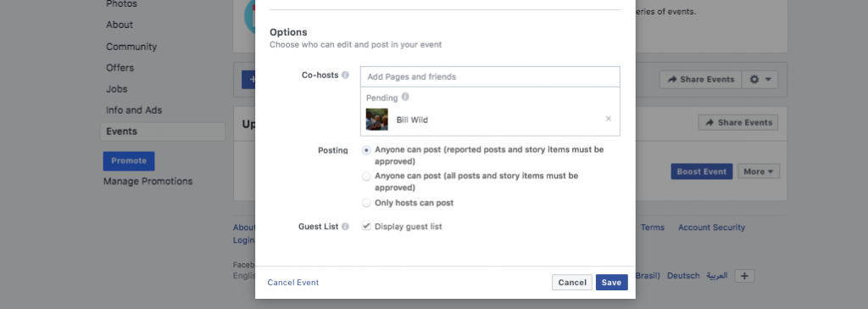Image resolution: width=868 pixels, height=309 pixels.
Task: Select Only hosts can post
Action: coord(366,203)
